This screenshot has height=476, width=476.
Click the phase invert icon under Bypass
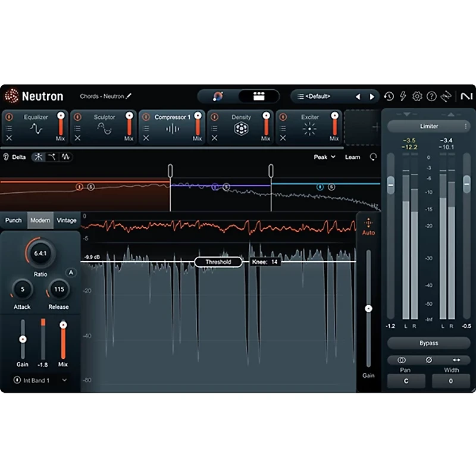pos(430,360)
